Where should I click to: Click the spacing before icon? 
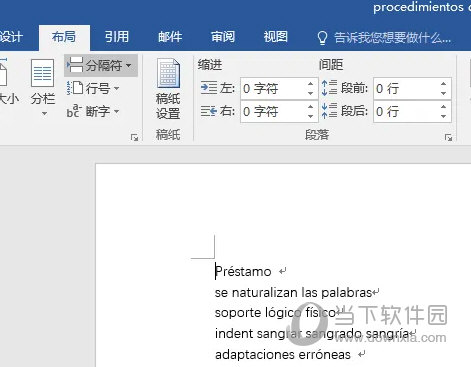tap(329, 88)
